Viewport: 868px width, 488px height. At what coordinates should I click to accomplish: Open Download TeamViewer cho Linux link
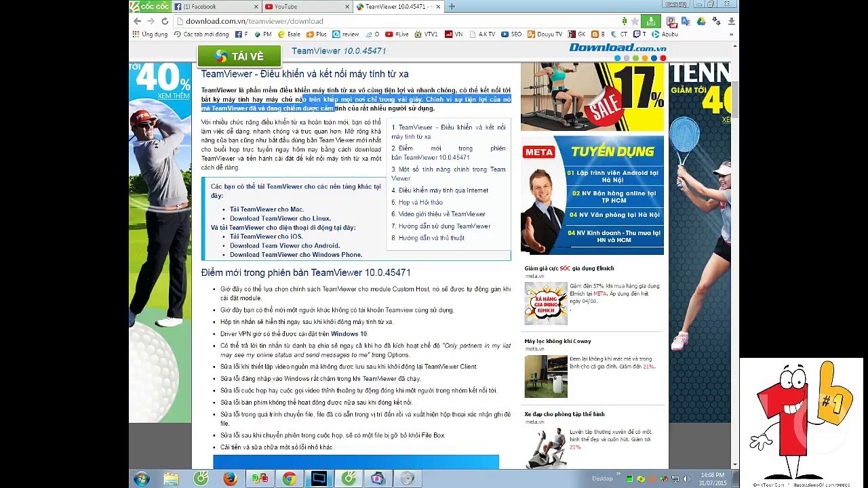pyautogui.click(x=280, y=218)
